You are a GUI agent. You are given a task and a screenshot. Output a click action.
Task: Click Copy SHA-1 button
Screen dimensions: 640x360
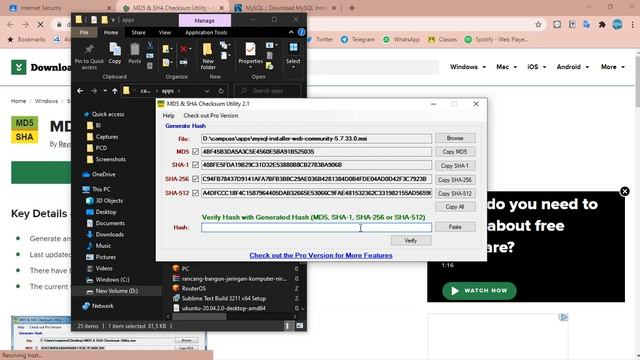(x=455, y=166)
